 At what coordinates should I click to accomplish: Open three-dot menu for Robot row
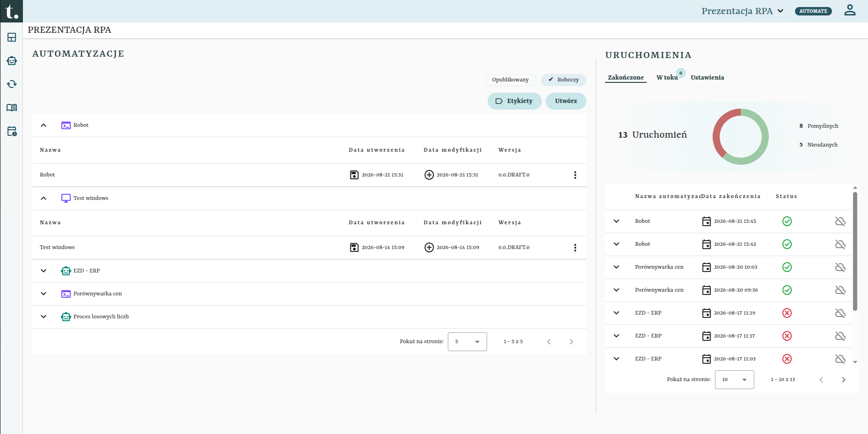pyautogui.click(x=575, y=175)
